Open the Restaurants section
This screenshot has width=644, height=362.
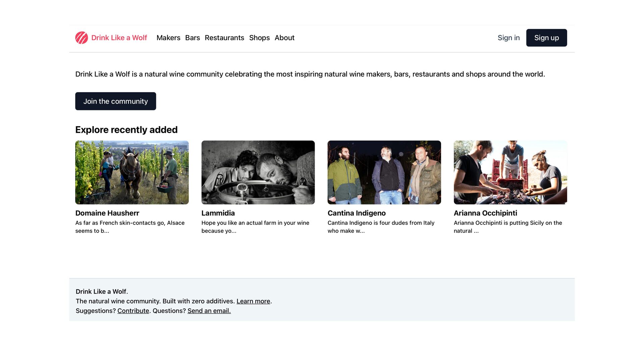(224, 38)
